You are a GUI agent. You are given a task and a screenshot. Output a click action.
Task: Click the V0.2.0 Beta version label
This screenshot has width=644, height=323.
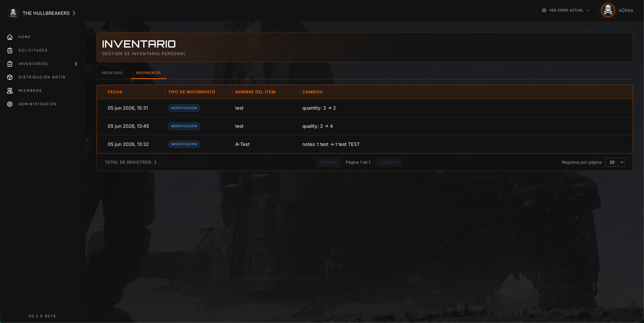pos(42,316)
